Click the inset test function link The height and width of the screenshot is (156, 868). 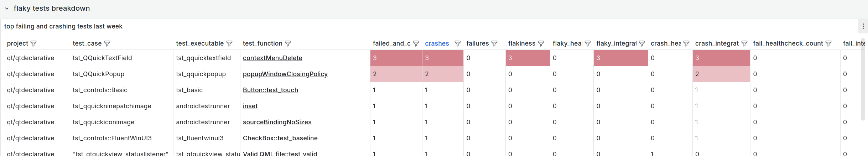(x=250, y=106)
